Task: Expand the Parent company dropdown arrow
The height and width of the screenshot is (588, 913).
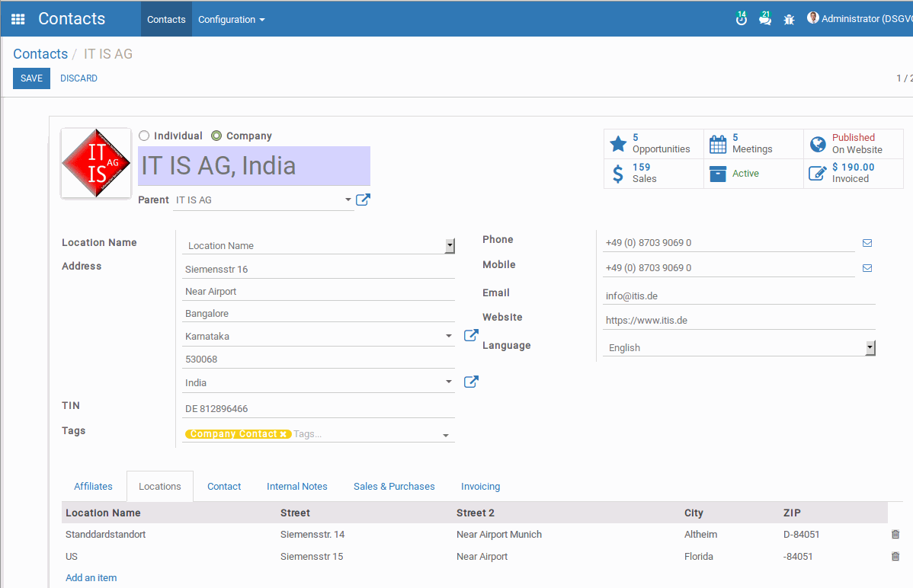Action: [x=348, y=200]
